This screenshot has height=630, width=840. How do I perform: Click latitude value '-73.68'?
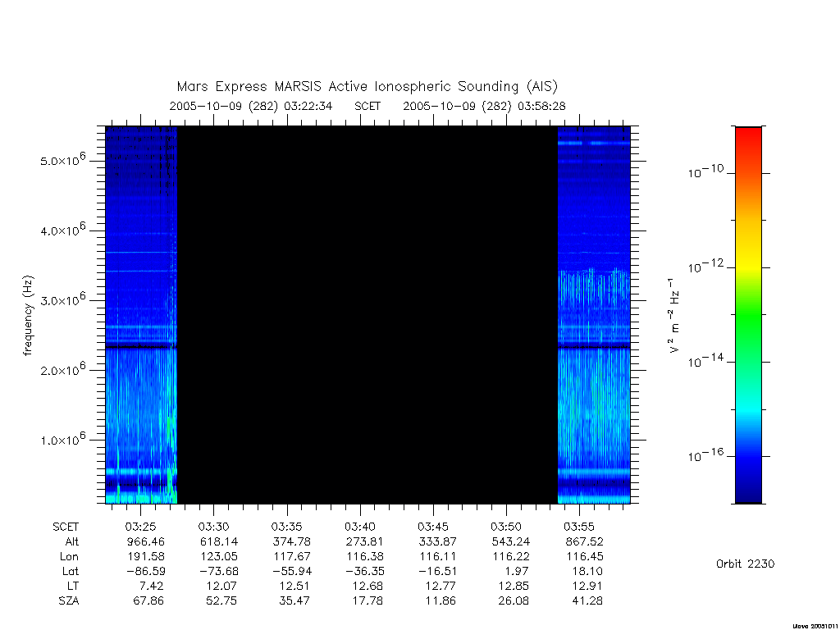click(218, 571)
